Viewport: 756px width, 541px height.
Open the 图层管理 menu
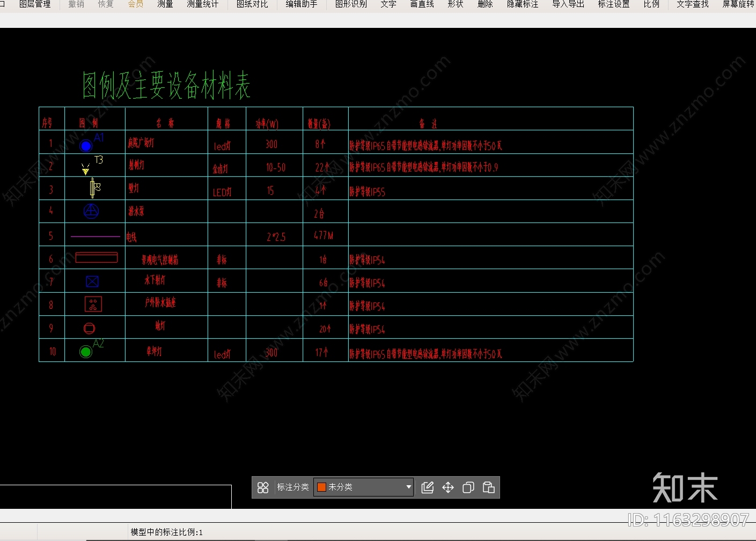[35, 4]
